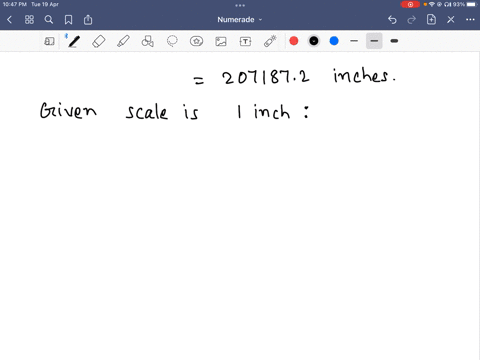The width and height of the screenshot is (480, 360).
Task: Go back with the left chevron
Action: pos(9,20)
